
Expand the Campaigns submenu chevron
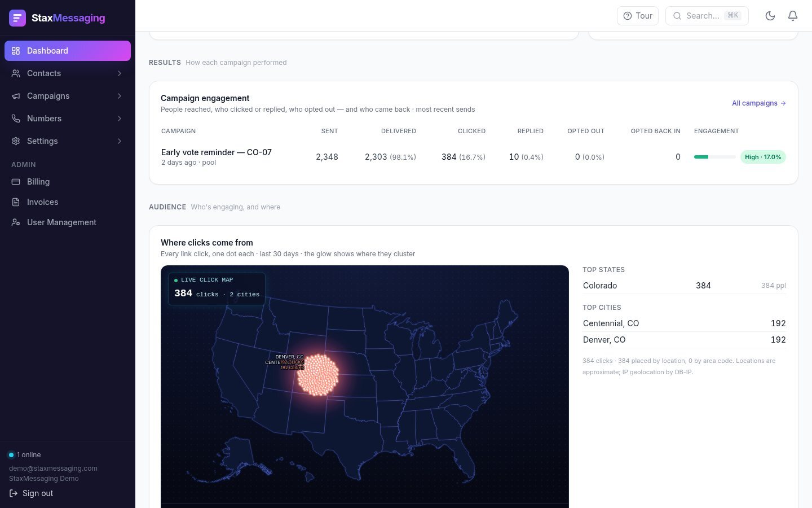click(120, 96)
